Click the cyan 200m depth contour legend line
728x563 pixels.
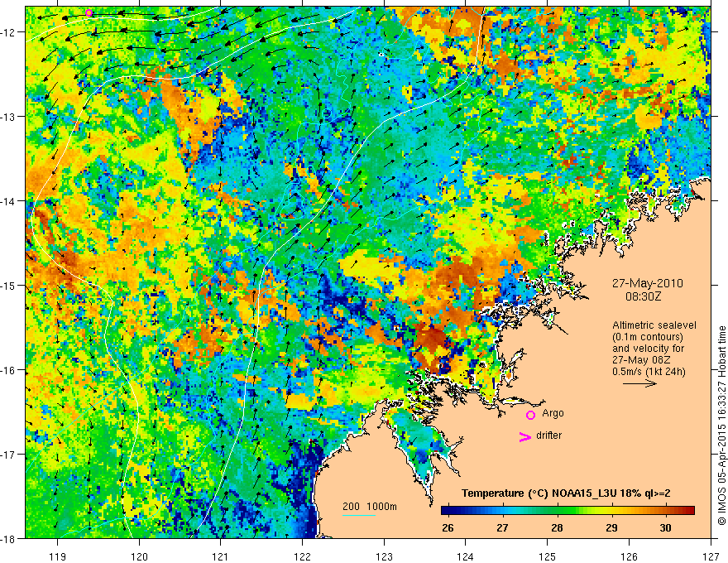click(359, 515)
